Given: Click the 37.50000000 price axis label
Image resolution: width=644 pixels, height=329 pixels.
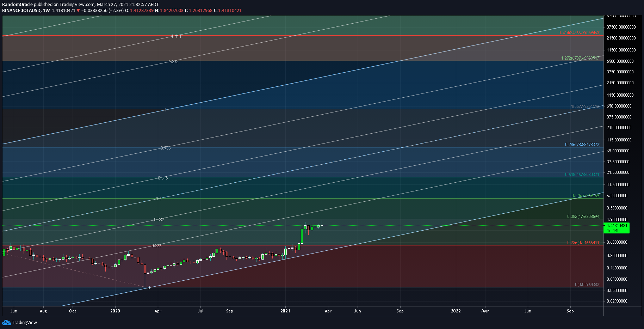Looking at the screenshot, I should pos(618,162).
